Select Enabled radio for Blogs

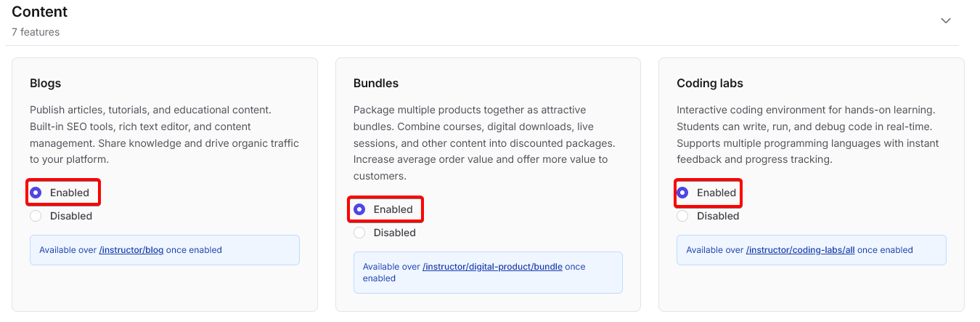[36, 193]
